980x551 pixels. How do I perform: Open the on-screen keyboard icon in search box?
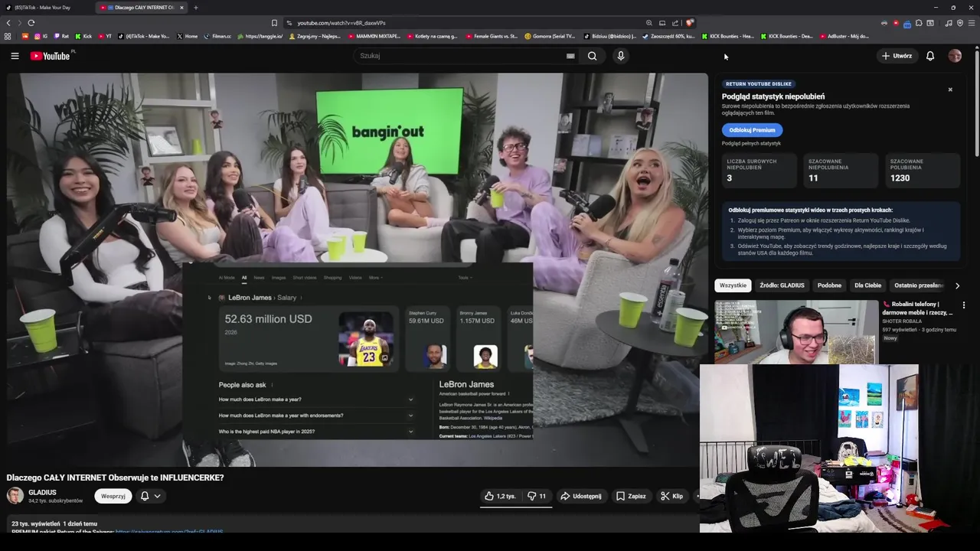[x=570, y=56]
